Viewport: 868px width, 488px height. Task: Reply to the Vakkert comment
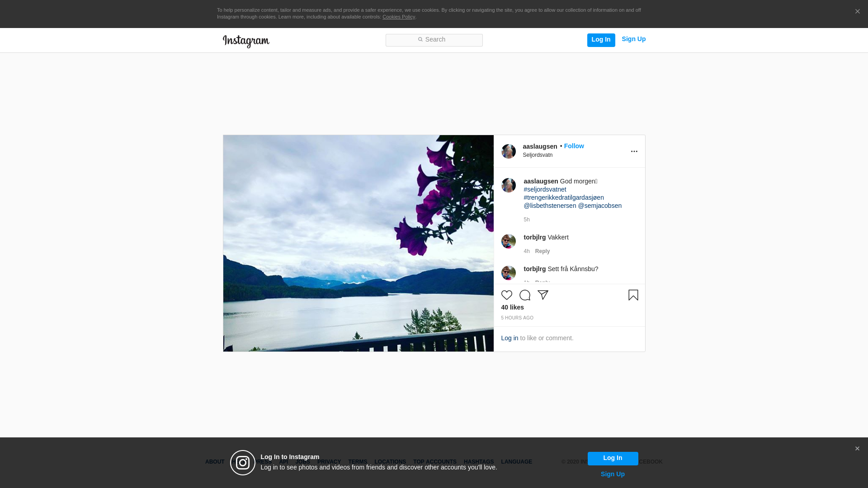pyautogui.click(x=542, y=251)
